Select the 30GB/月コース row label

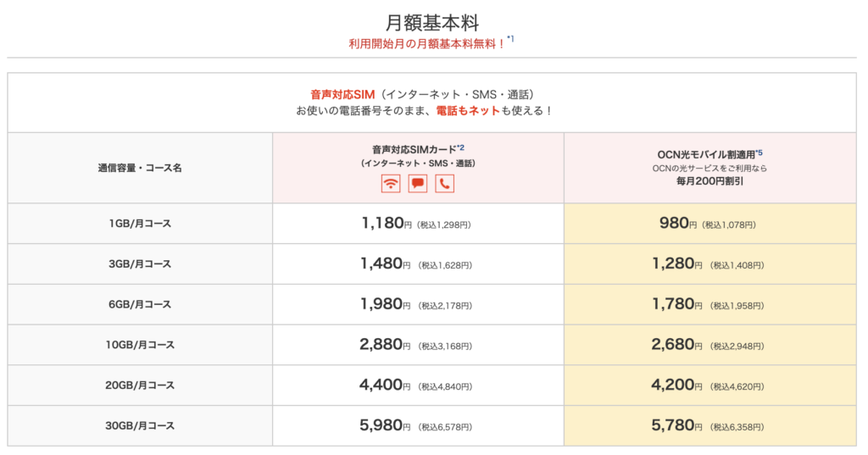tap(140, 426)
